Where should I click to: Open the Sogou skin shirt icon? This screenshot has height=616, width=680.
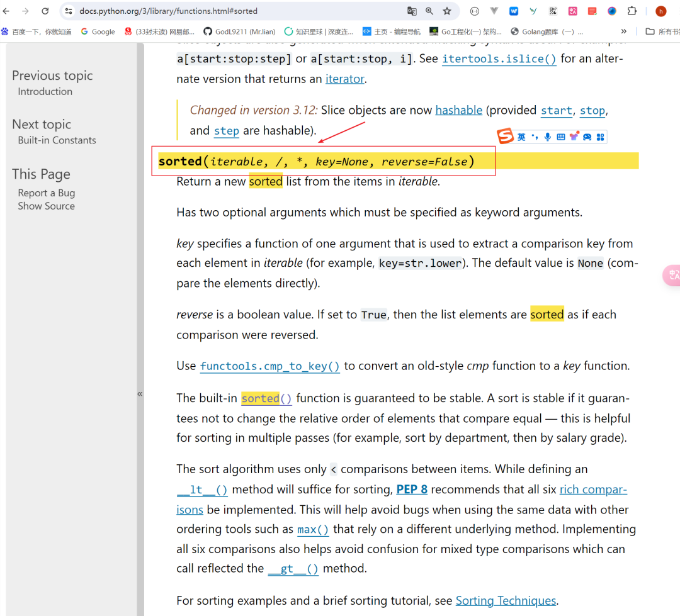pos(574,137)
